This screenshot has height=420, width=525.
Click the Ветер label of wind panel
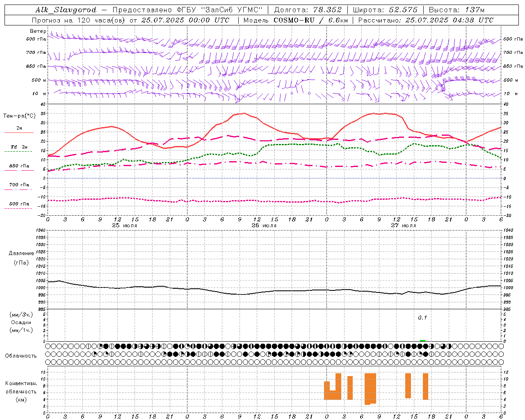[38, 31]
